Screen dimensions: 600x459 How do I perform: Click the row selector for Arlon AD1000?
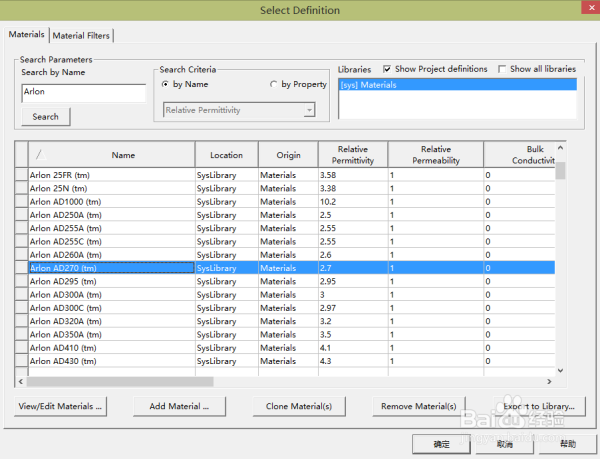pyautogui.click(x=21, y=202)
